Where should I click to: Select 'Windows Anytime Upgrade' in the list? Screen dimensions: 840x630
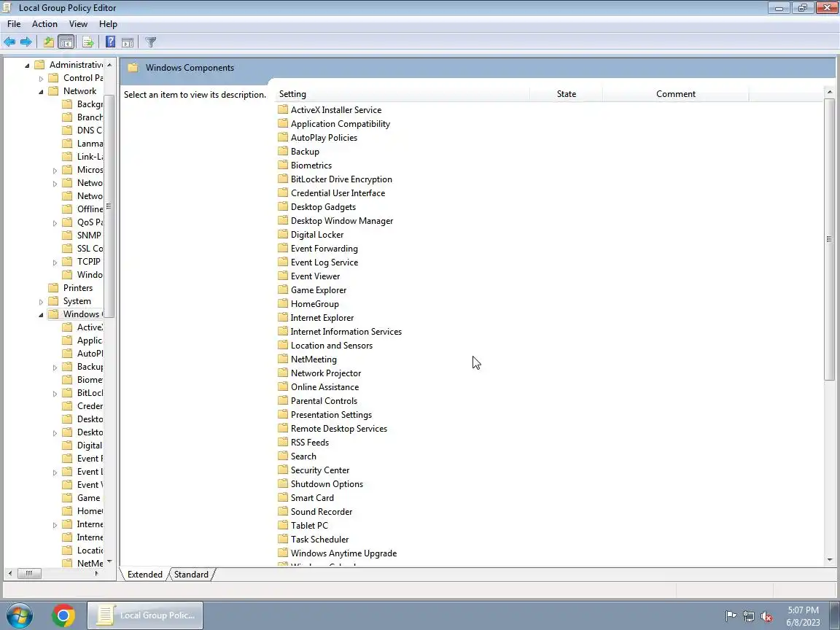tap(343, 553)
